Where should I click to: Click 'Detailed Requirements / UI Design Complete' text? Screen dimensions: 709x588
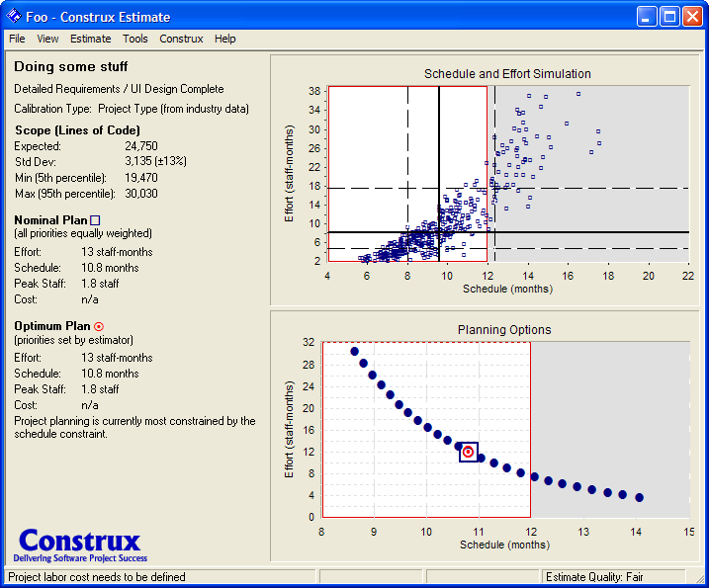click(119, 89)
